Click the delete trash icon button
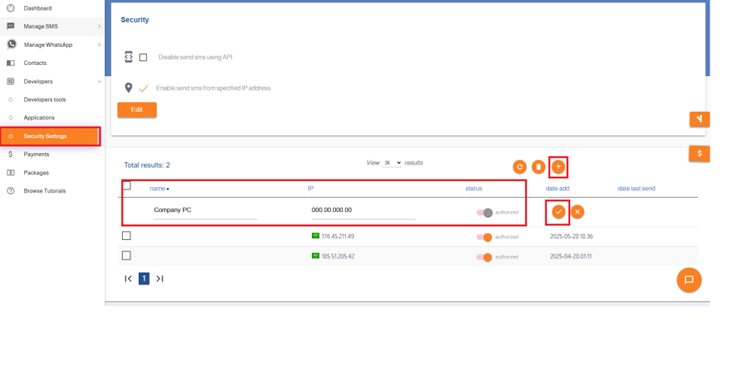The height and width of the screenshot is (366, 739). click(x=538, y=167)
